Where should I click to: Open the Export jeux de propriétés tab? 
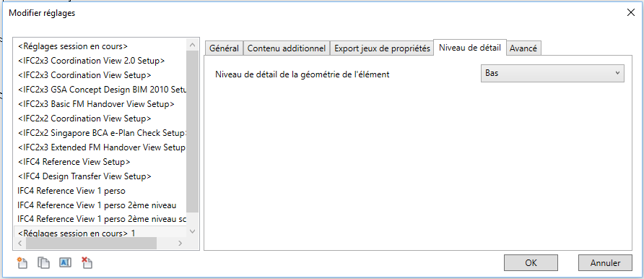(382, 48)
